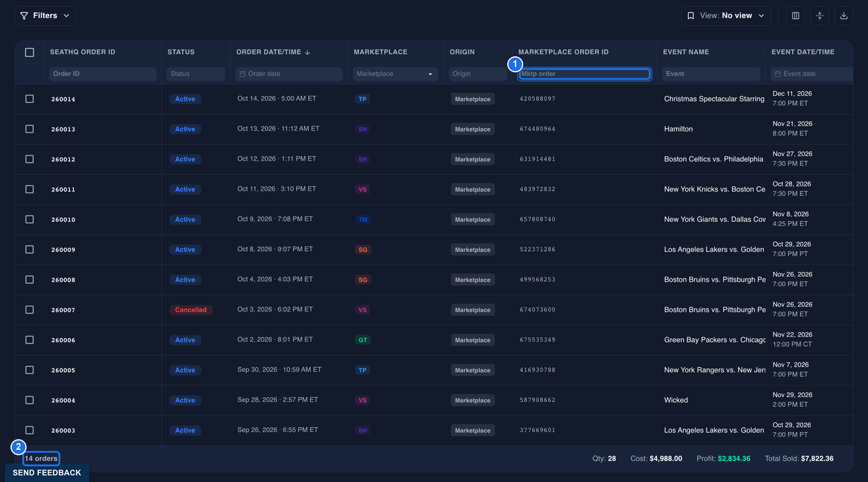Click the Christmas Spectacular event name
The image size is (868, 482).
714,99
